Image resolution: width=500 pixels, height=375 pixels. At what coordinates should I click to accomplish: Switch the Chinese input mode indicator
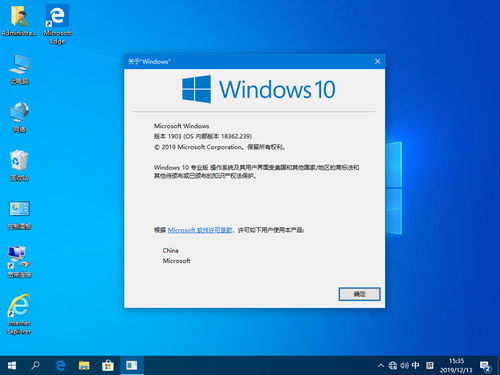[x=415, y=366]
